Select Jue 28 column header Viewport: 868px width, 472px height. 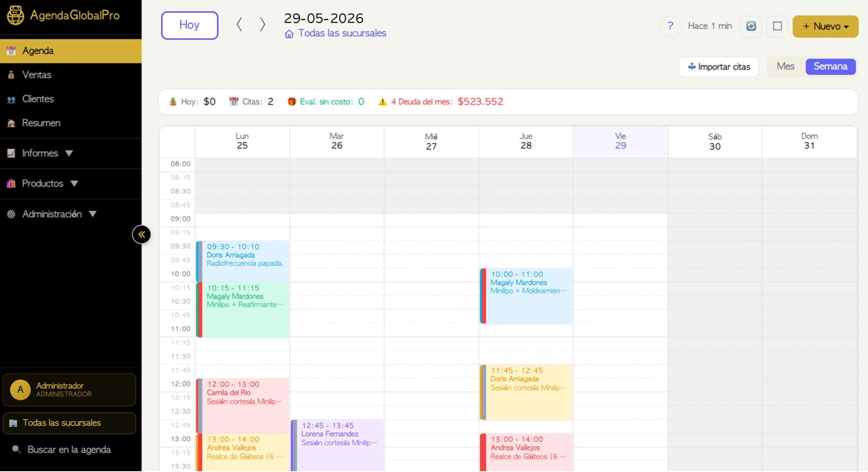(x=526, y=141)
